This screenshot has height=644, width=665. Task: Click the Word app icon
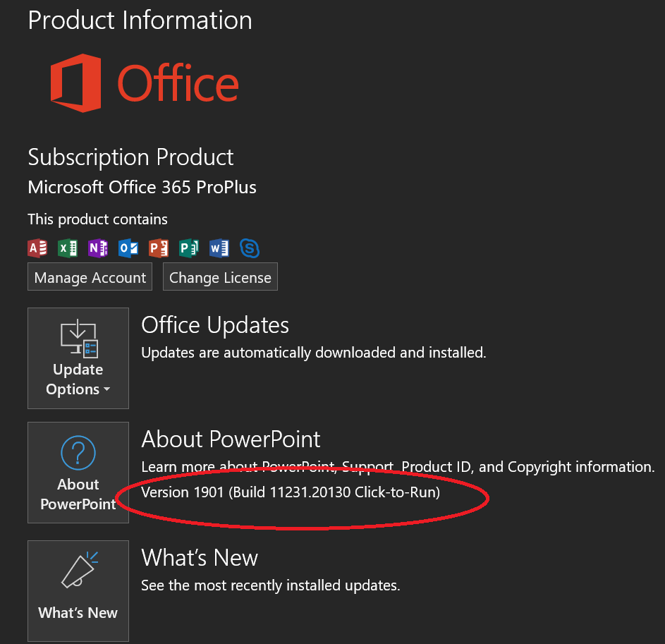pyautogui.click(x=219, y=248)
